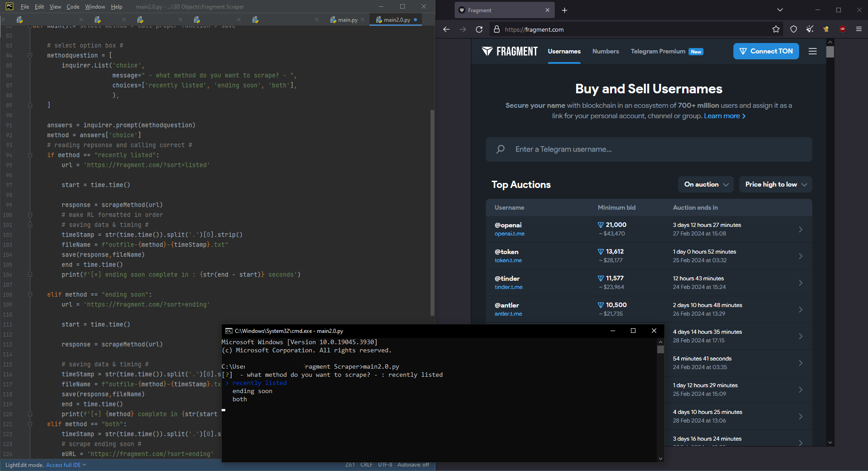Viewport: 868px width, 471px height.
Task: Click the Fragment logo
Action: 510,51
